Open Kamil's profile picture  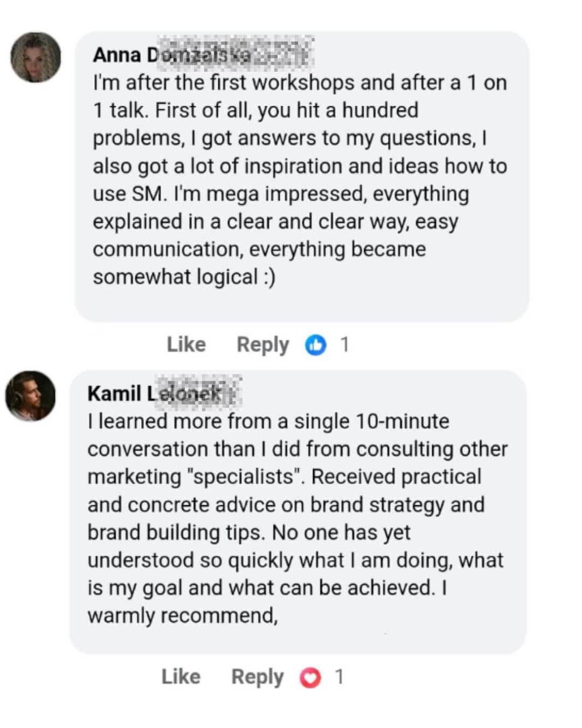pos(31,396)
